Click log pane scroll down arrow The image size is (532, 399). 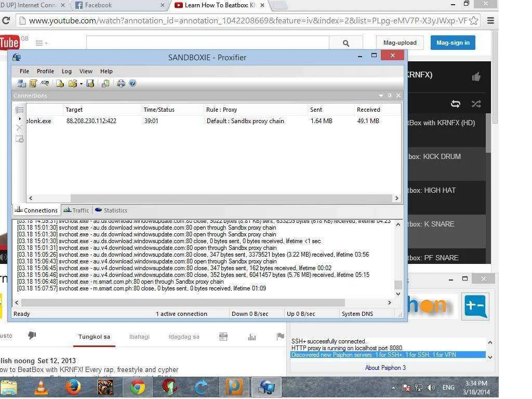pos(398,294)
